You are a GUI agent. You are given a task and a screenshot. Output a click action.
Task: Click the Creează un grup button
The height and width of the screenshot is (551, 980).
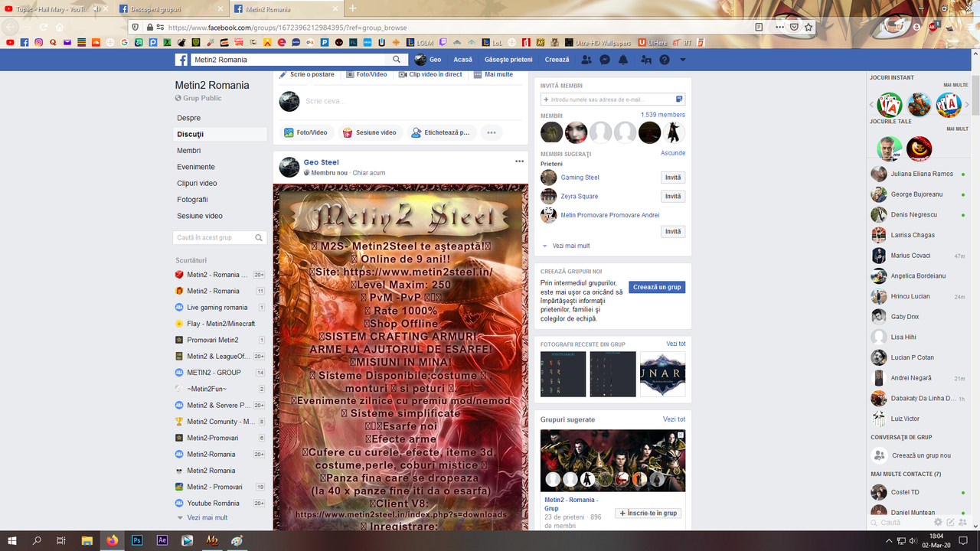657,287
